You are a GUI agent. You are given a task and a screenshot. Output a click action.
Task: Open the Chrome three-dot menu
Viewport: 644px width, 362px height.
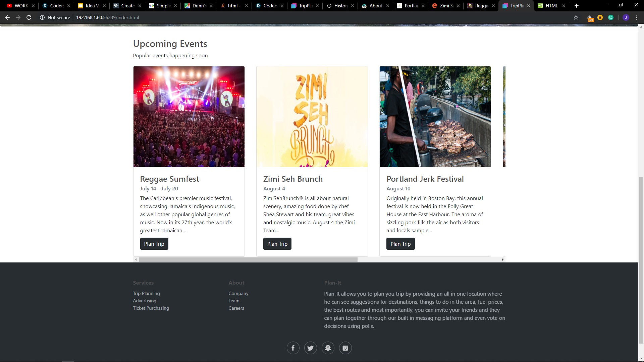coord(637,17)
